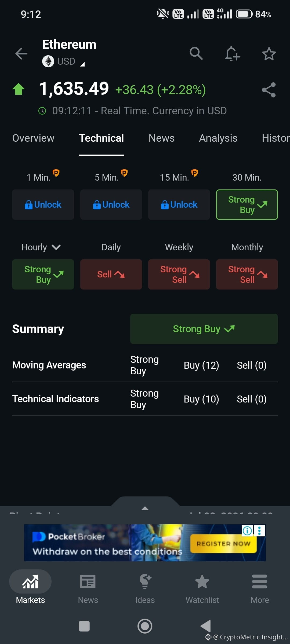Select the Daily Sell signal box

111,274
